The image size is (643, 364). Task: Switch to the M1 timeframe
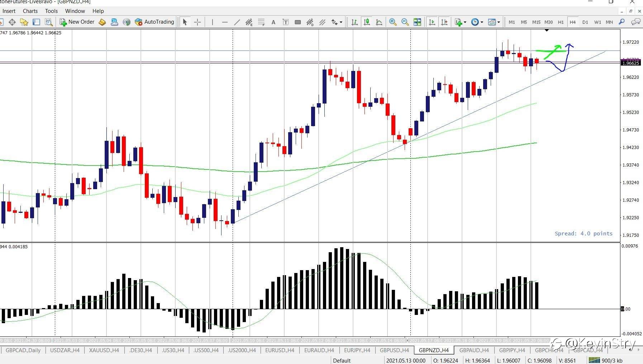click(512, 22)
